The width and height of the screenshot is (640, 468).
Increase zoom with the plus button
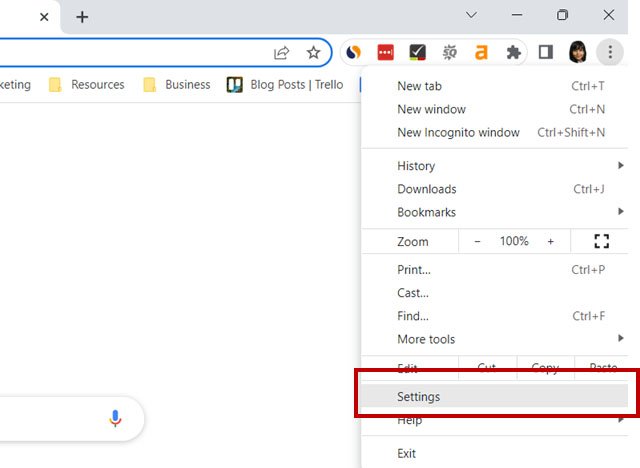click(x=550, y=241)
